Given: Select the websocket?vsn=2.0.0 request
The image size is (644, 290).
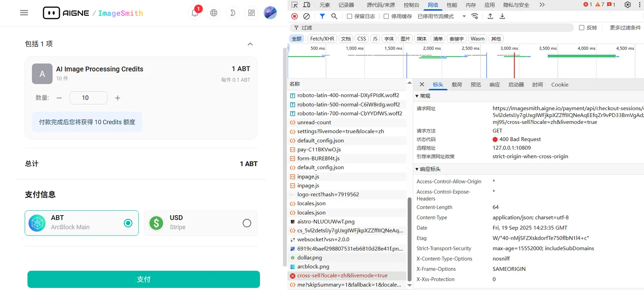Looking at the screenshot, I should point(347,239).
